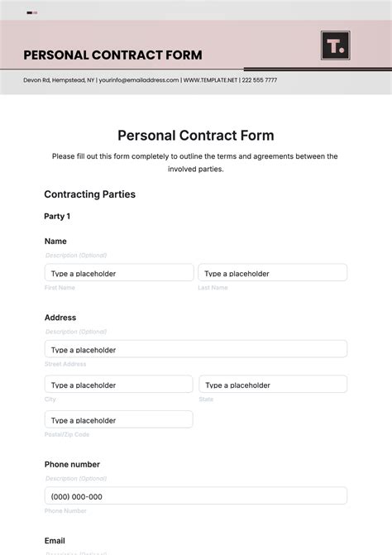This screenshot has width=392, height=555.
Task: Edit the Description (Optional) under Name
Action: pyautogui.click(x=76, y=256)
